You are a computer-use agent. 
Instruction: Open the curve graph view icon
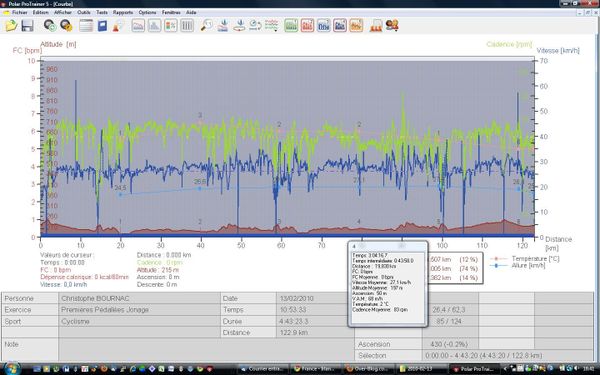pyautogui.click(x=138, y=26)
